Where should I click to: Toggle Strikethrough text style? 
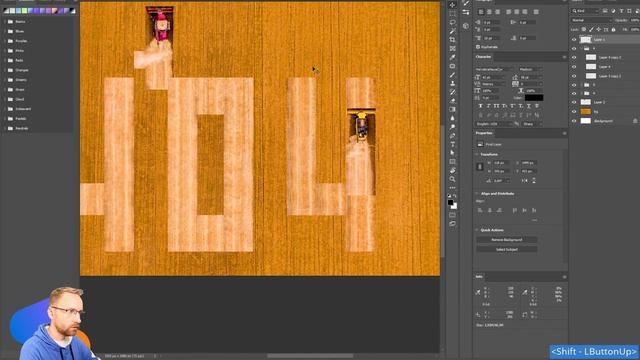[x=537, y=106]
